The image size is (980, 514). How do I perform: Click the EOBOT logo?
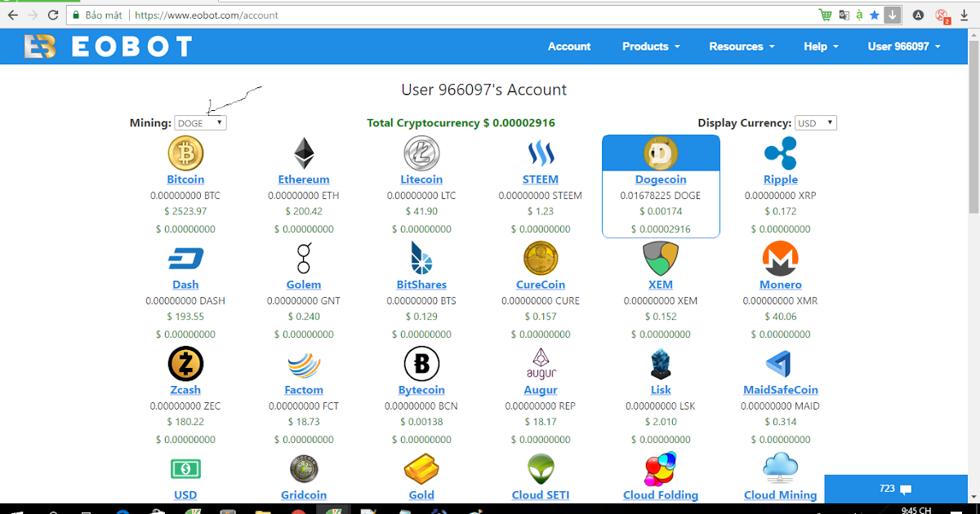[107, 47]
